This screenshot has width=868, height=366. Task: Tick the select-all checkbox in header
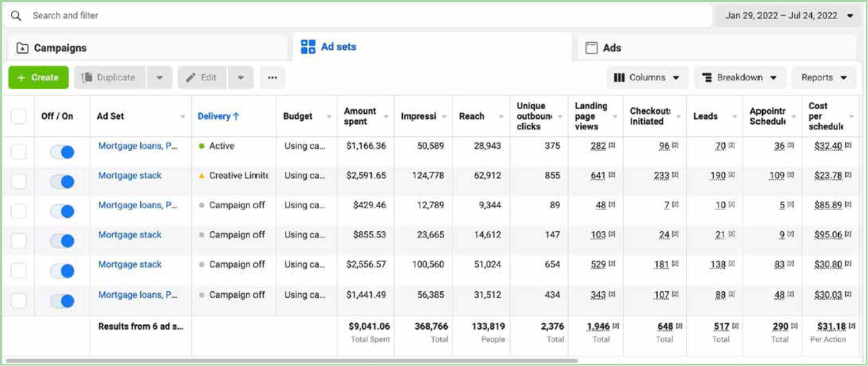[x=19, y=116]
